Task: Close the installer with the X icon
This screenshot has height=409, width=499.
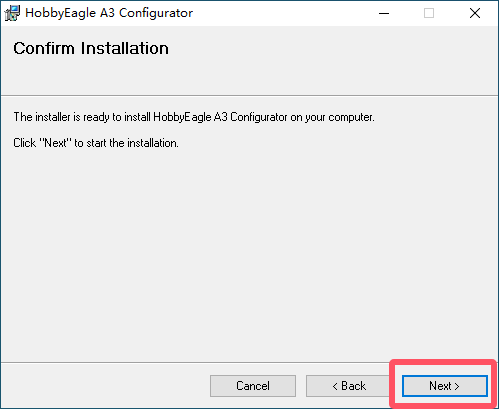Action: (x=475, y=13)
